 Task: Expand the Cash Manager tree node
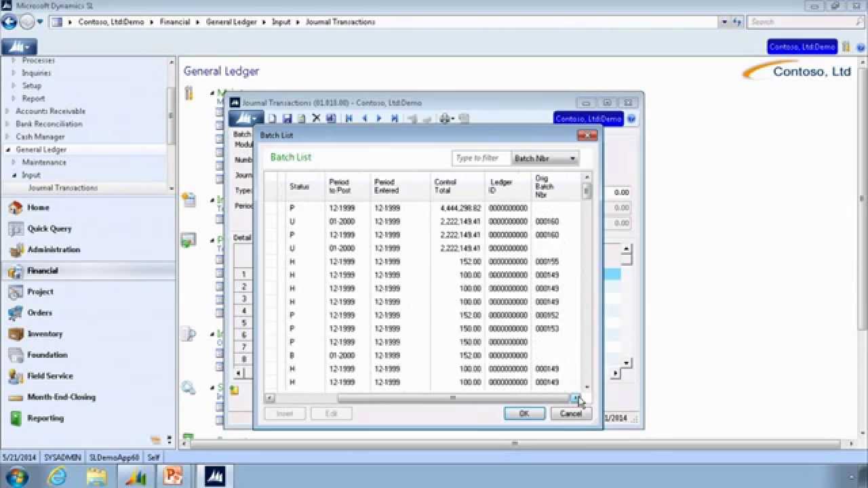(x=7, y=137)
